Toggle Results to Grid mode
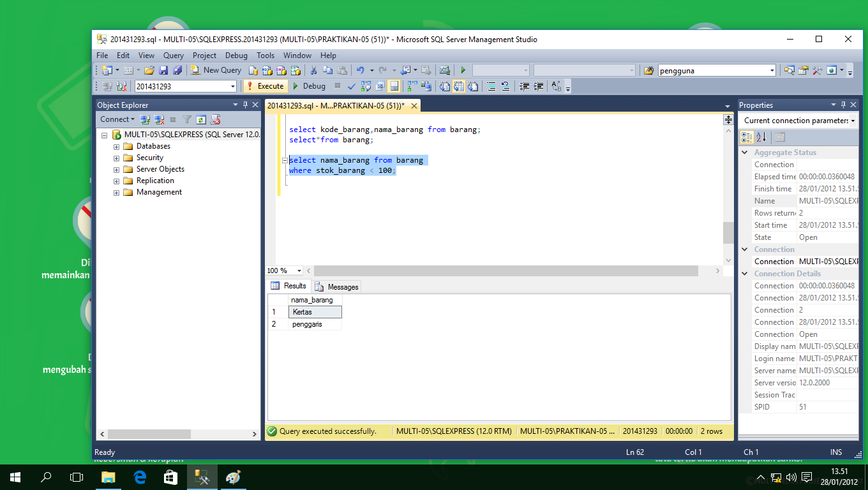This screenshot has height=490, width=868. pos(458,85)
